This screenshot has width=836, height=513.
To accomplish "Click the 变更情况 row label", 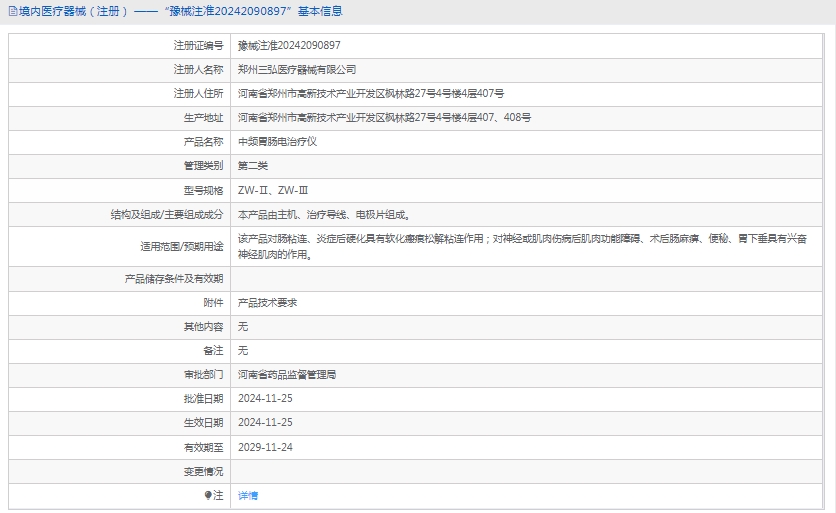I will pyautogui.click(x=203, y=471).
